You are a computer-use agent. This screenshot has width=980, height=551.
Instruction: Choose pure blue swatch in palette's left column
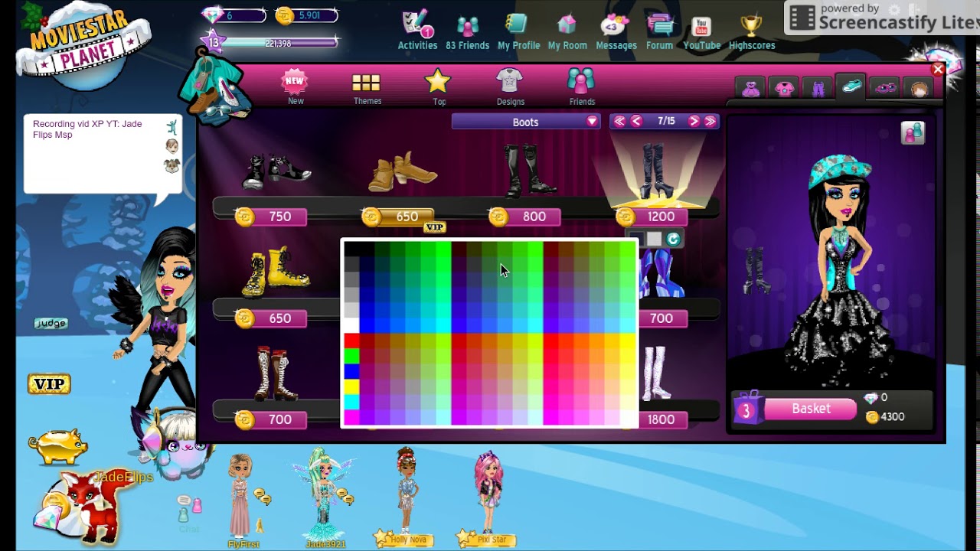point(351,371)
